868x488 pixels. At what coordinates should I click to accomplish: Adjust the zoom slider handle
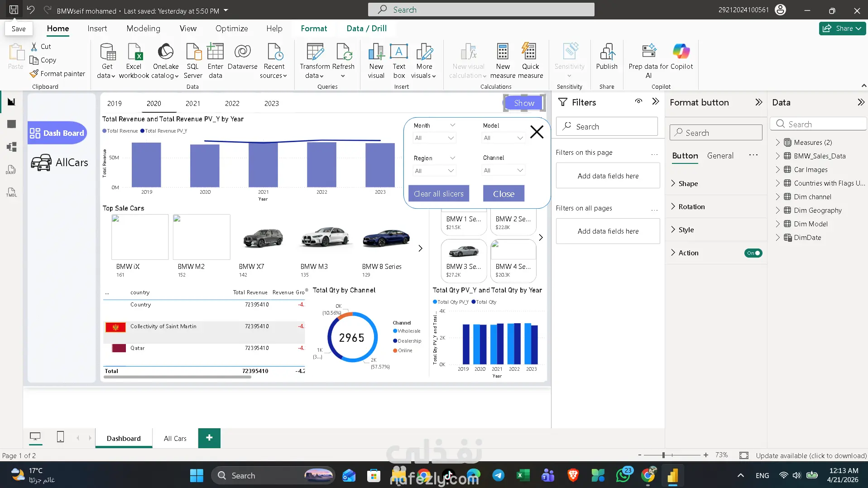663,455
